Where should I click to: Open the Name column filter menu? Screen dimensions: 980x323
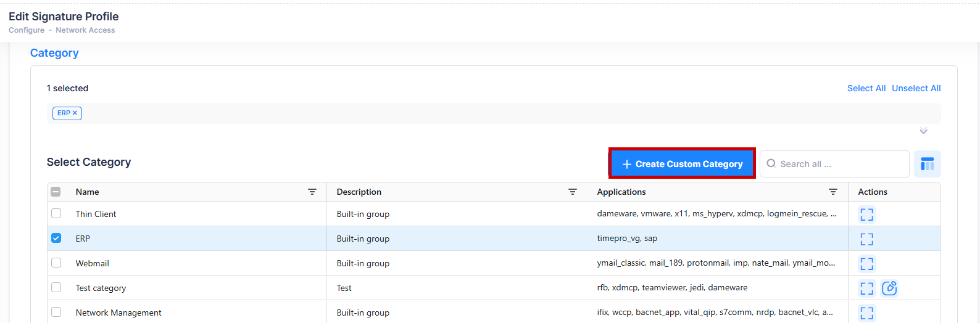[x=312, y=192]
